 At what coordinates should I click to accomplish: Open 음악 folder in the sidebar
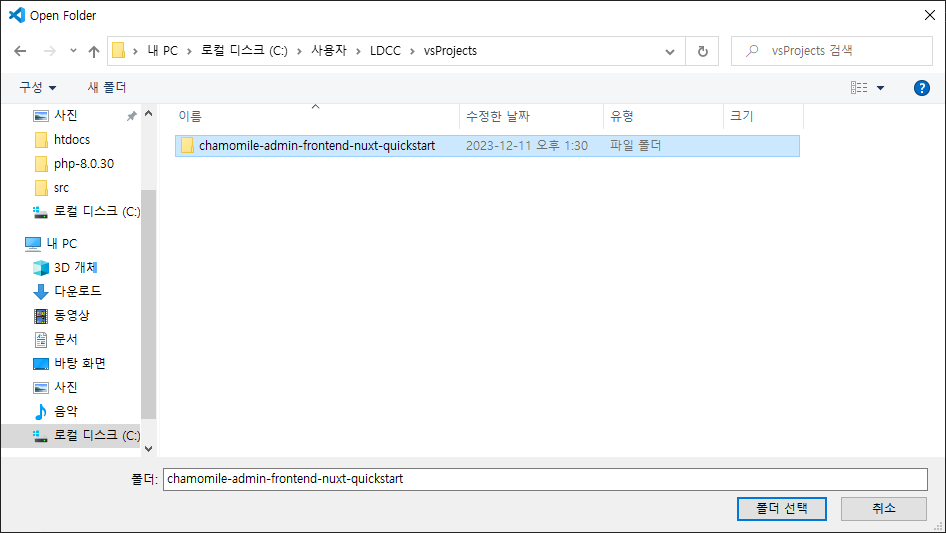click(x=65, y=411)
